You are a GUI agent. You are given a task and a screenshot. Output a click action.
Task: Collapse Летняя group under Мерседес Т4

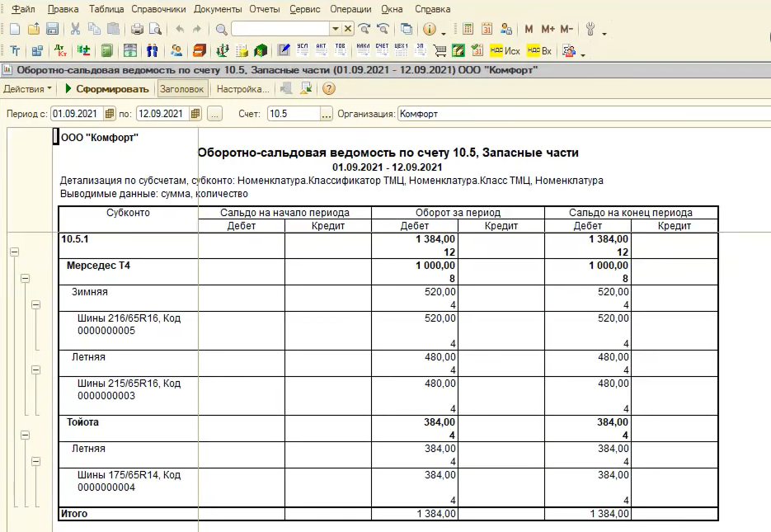[x=36, y=370]
